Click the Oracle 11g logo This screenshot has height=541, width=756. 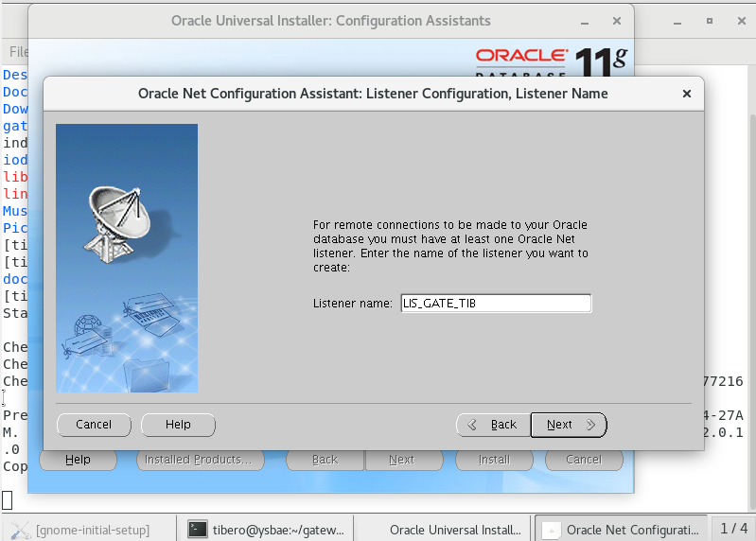point(551,61)
